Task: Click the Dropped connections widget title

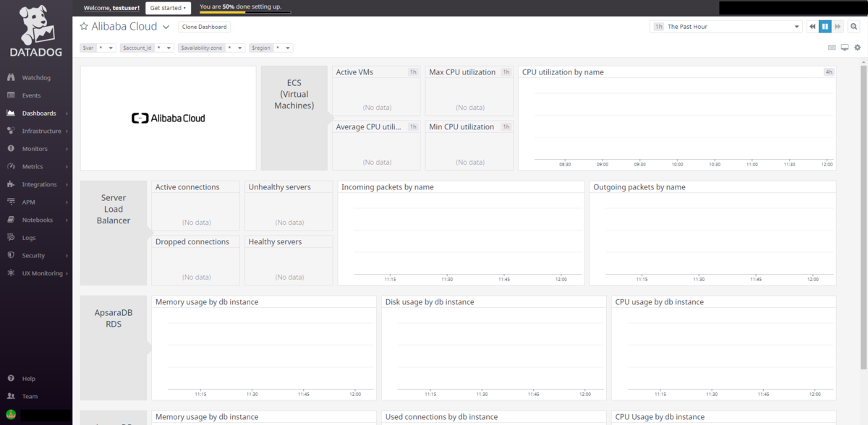Action: [192, 242]
